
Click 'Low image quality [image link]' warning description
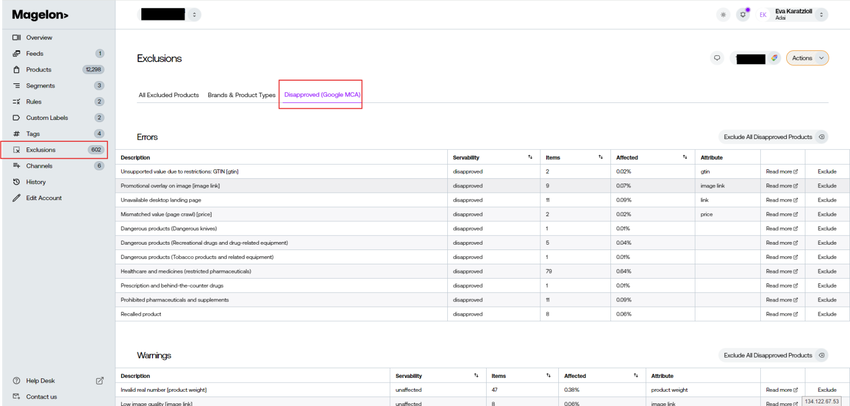pyautogui.click(x=156, y=404)
